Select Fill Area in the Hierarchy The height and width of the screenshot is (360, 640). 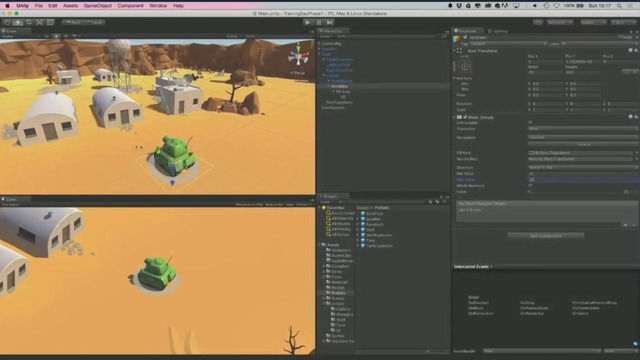pos(343,92)
